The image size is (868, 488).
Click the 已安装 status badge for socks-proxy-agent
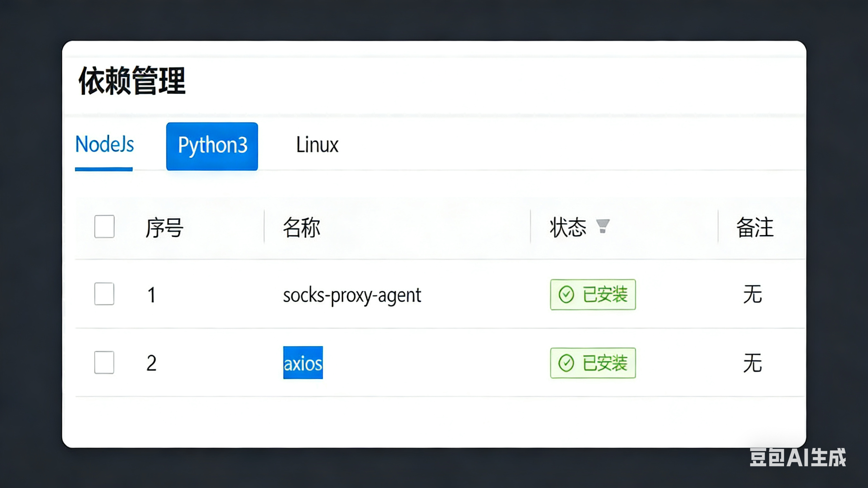593,295
